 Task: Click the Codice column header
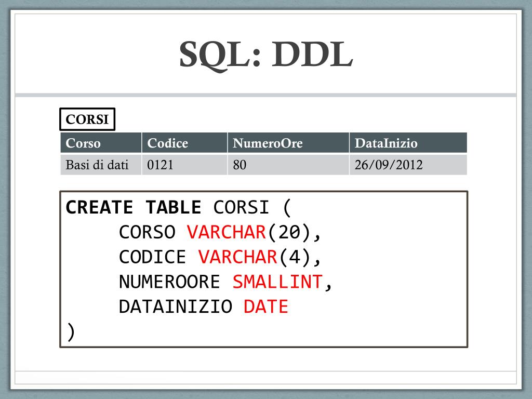(x=184, y=143)
